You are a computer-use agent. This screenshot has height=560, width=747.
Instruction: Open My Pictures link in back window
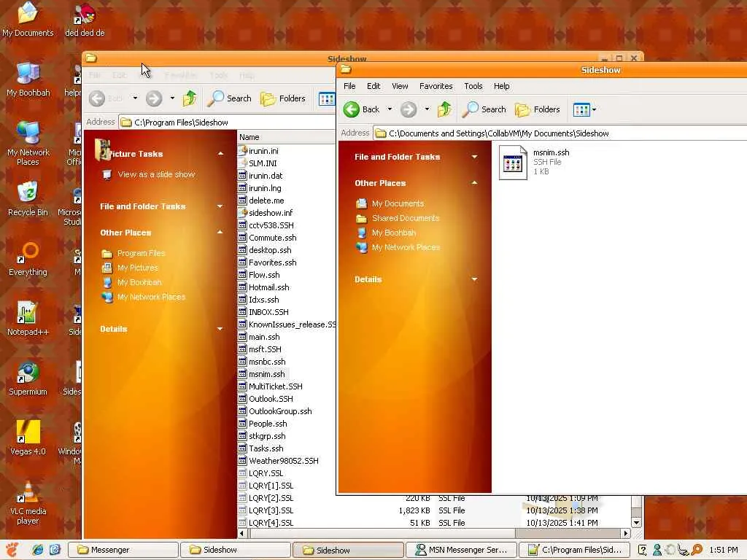138,268
